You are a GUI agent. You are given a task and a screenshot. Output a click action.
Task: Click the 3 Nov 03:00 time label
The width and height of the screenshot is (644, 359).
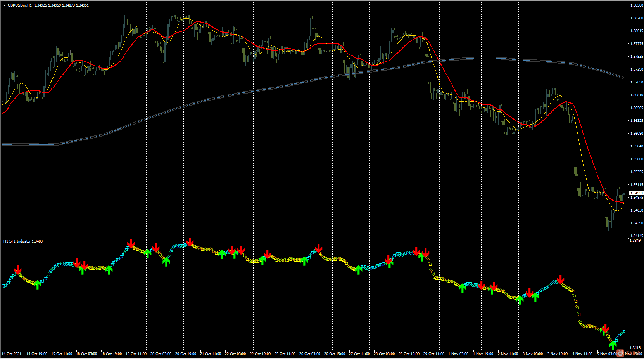coord(533,354)
